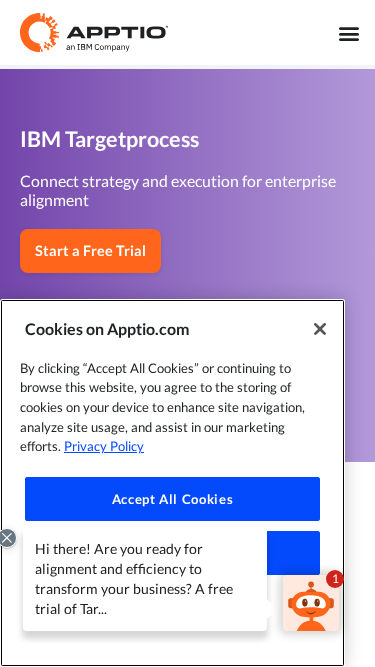Click the orange Apptio circle logo
This screenshot has width=375, height=667.
(40, 32)
